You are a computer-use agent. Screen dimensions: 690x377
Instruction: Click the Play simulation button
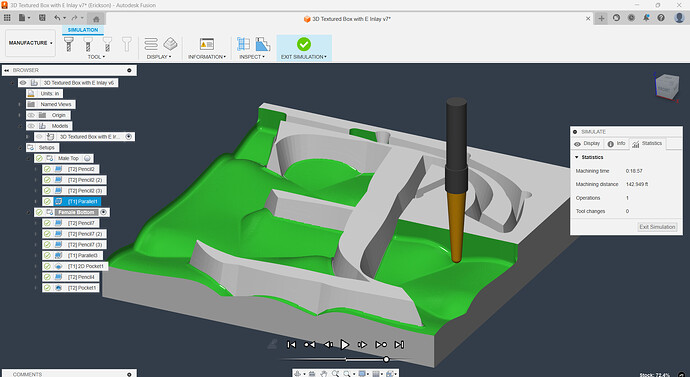[345, 344]
